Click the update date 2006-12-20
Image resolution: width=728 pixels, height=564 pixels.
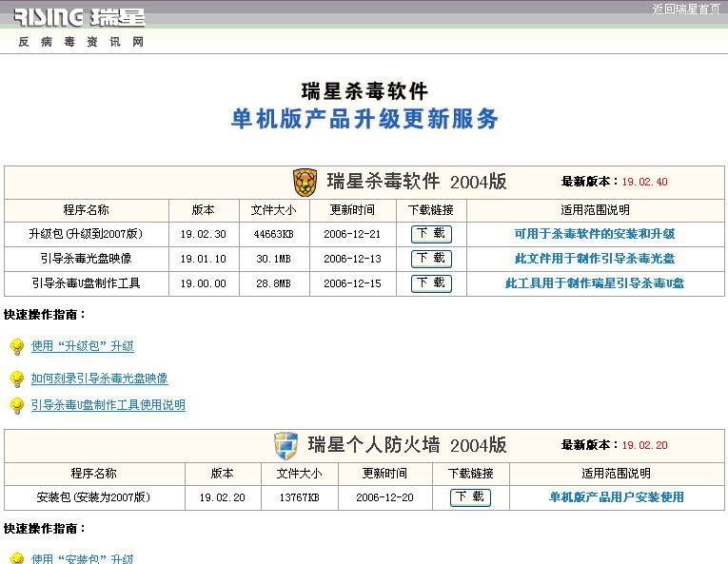(x=384, y=497)
